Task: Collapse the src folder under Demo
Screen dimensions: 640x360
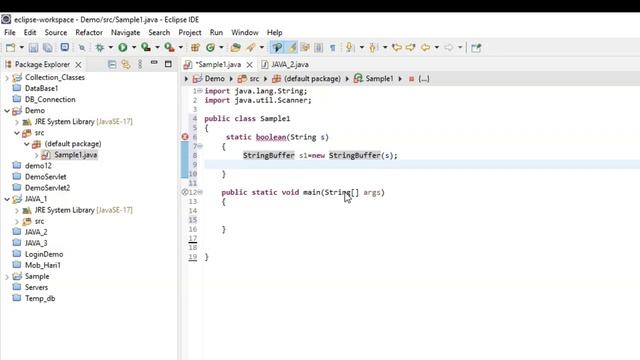Action: (17, 133)
